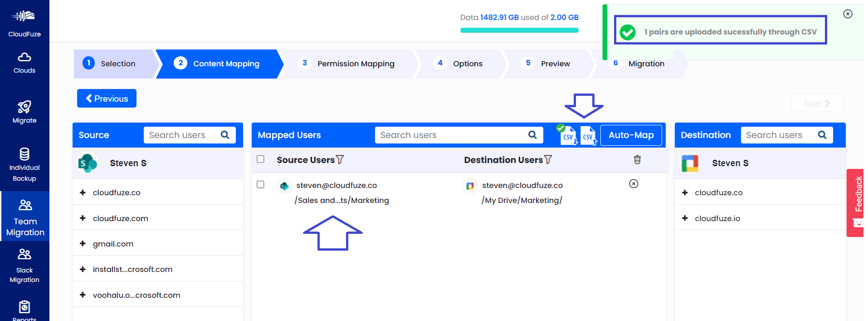Screen dimensions: 868x321
Task: Focus the Destination search users field
Action: pos(787,135)
